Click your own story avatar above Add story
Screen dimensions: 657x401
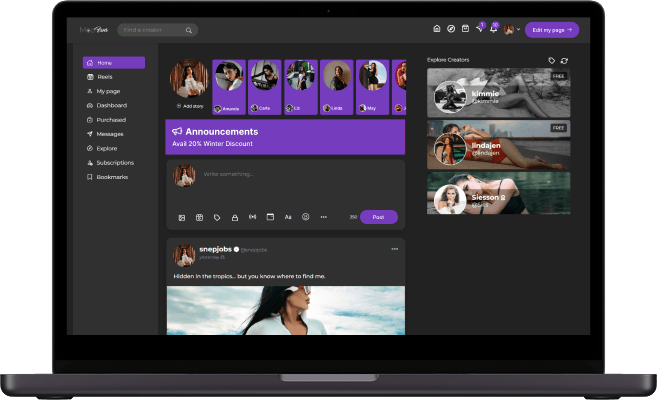(x=189, y=78)
